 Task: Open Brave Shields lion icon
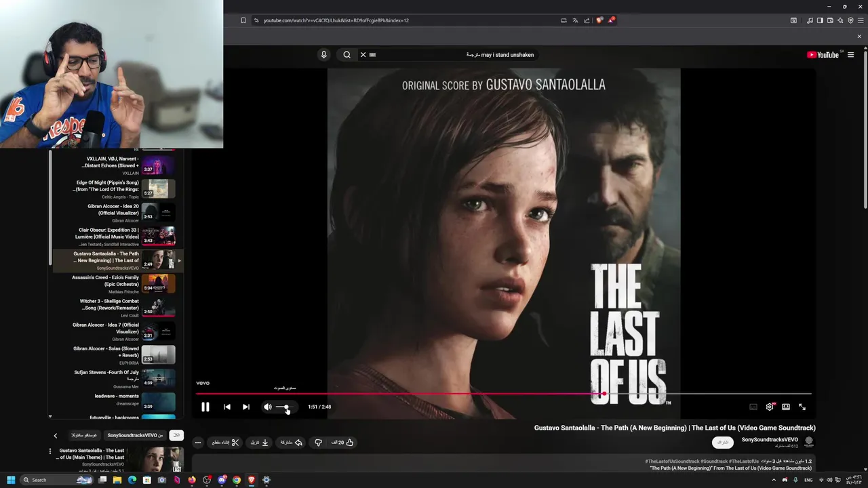tap(599, 20)
